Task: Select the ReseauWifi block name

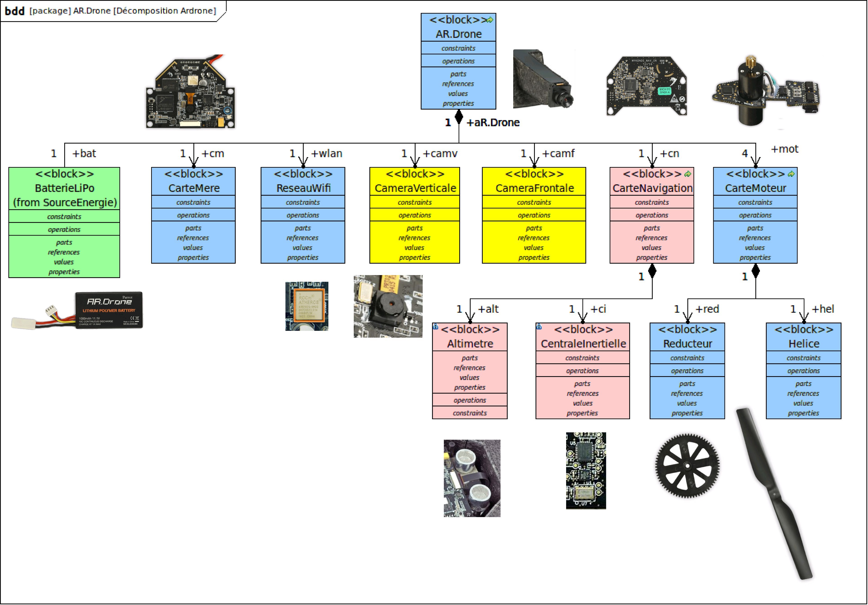Action: click(x=303, y=188)
